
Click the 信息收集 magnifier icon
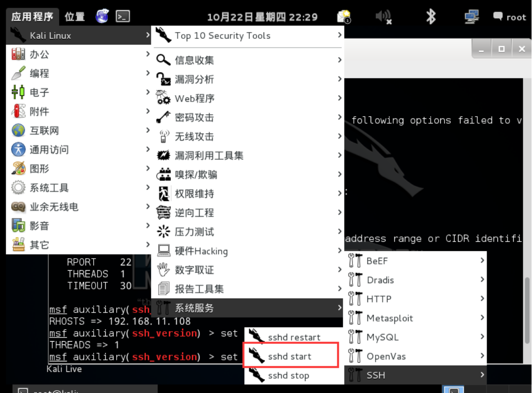coord(163,60)
